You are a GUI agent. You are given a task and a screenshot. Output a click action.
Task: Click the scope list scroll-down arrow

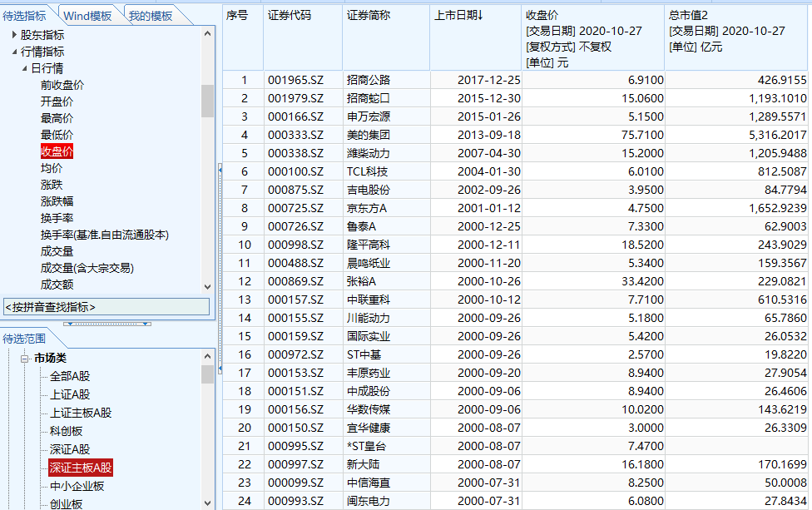tap(208, 503)
